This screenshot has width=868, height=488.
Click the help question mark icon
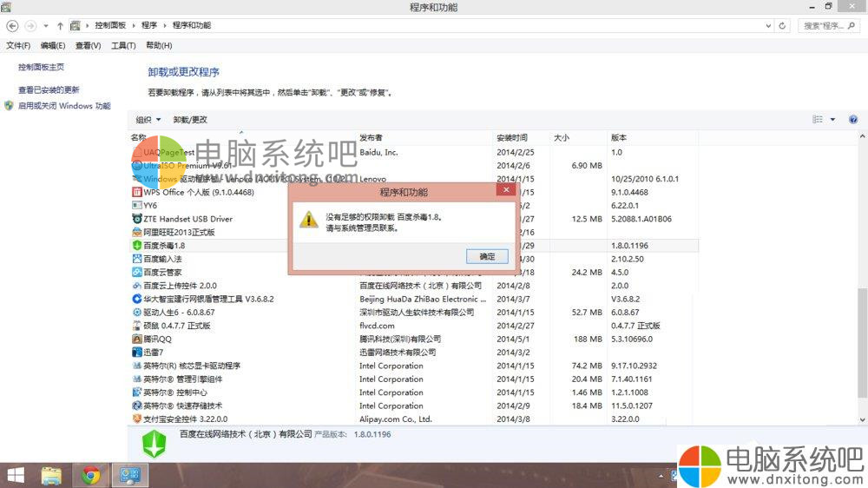[853, 119]
